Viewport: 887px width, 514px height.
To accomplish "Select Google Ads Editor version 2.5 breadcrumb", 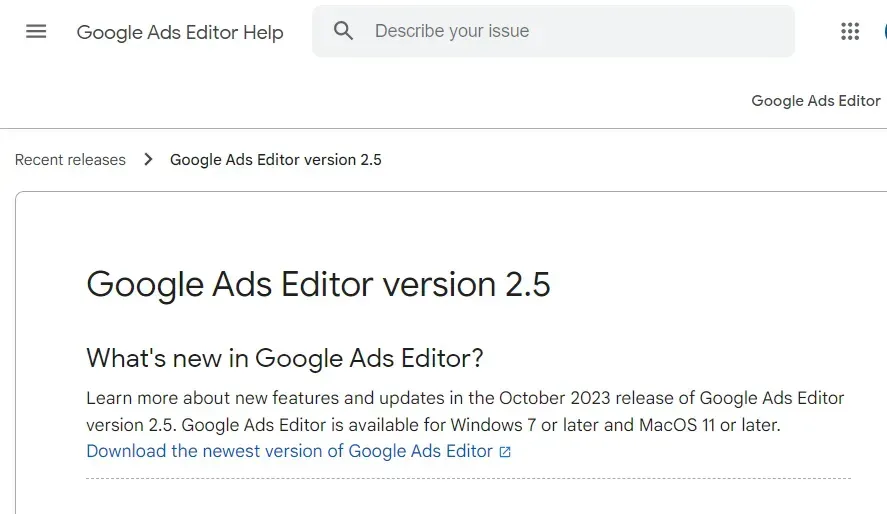I will [275, 160].
